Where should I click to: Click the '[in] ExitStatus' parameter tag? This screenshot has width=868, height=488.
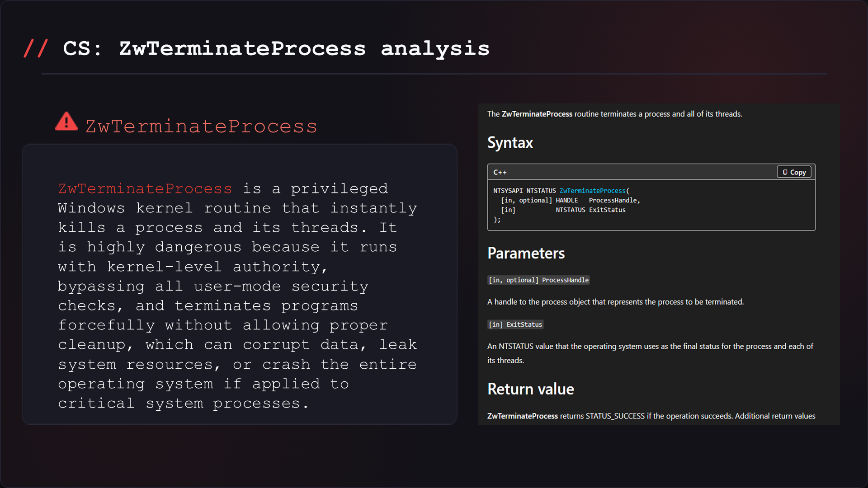pyautogui.click(x=515, y=324)
